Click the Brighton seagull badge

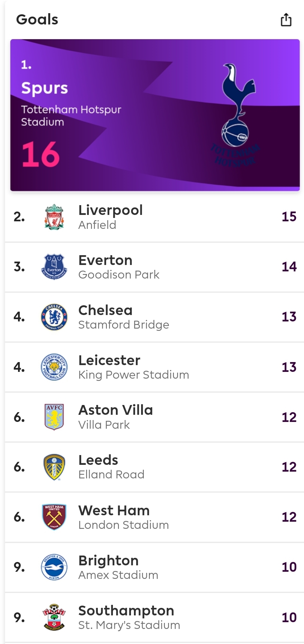[x=54, y=567]
